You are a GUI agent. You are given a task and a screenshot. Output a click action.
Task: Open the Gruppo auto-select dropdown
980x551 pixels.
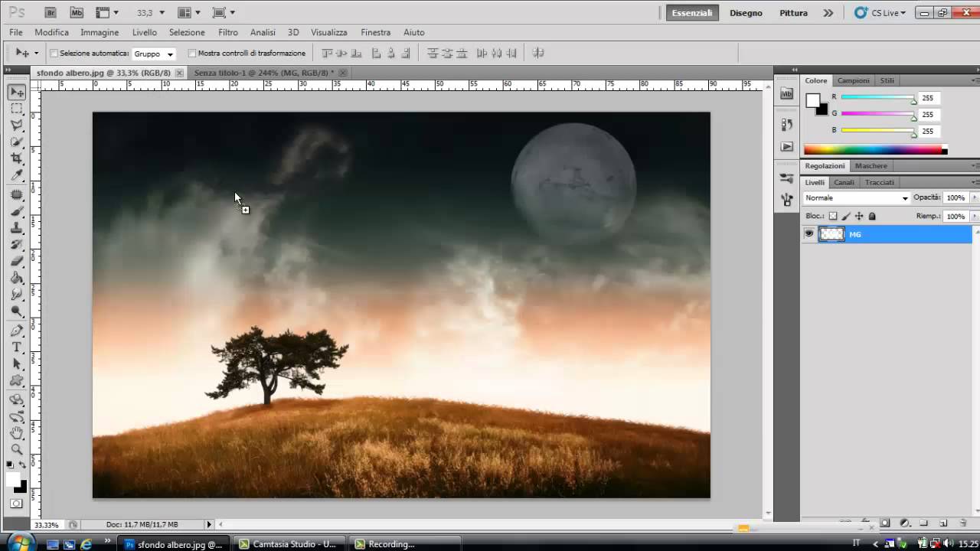click(x=154, y=54)
